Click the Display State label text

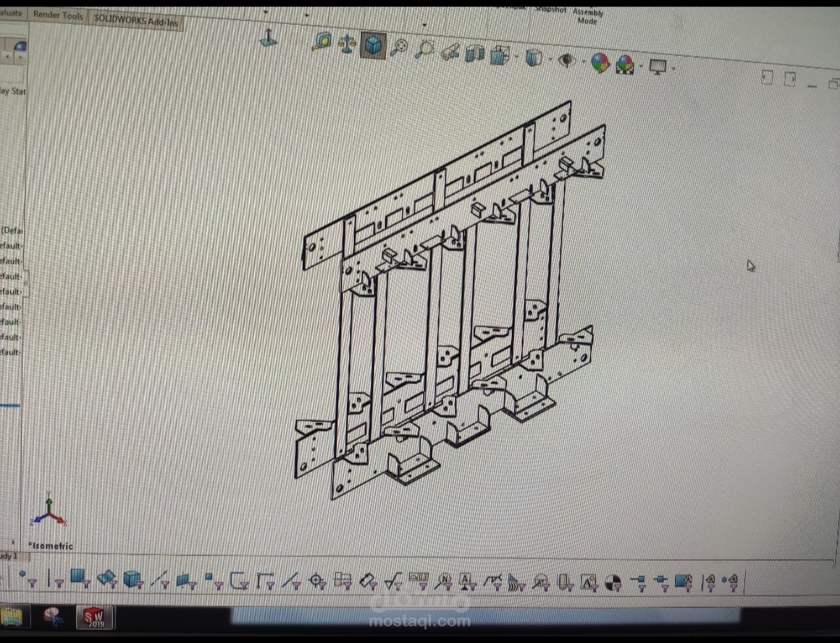click(12, 91)
